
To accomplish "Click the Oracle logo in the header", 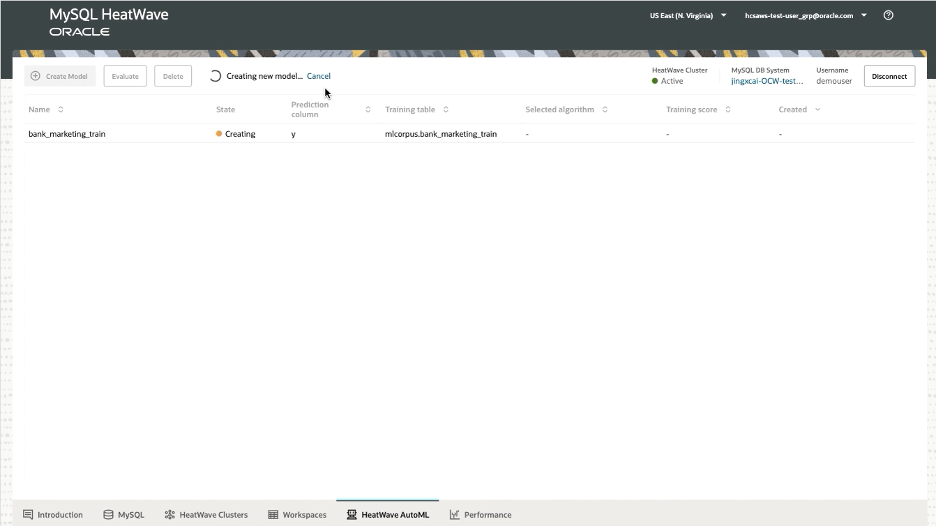I will (x=79, y=32).
